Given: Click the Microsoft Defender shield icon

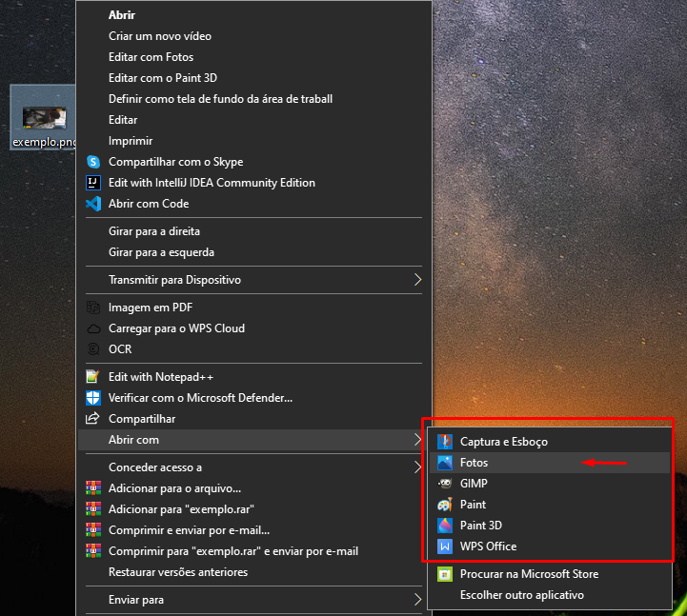Looking at the screenshot, I should (x=93, y=398).
